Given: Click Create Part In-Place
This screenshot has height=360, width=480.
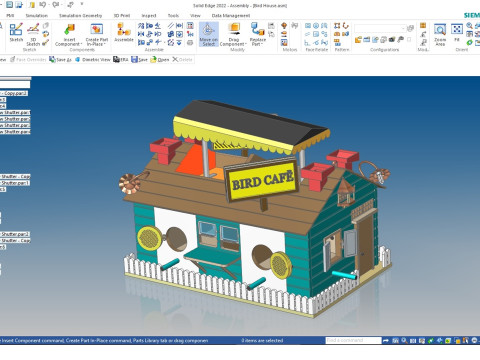Looking at the screenshot, I should point(97,34).
